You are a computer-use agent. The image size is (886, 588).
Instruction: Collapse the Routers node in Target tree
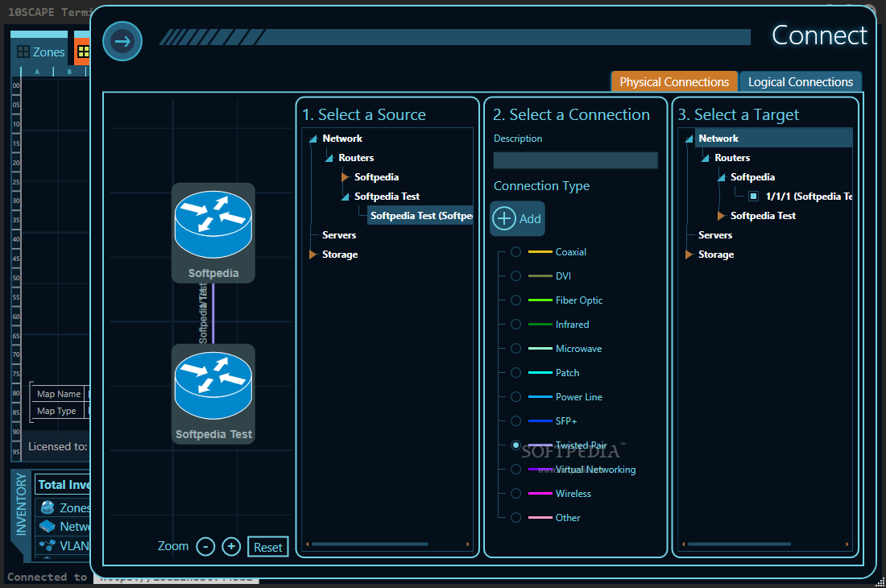pyautogui.click(x=706, y=158)
